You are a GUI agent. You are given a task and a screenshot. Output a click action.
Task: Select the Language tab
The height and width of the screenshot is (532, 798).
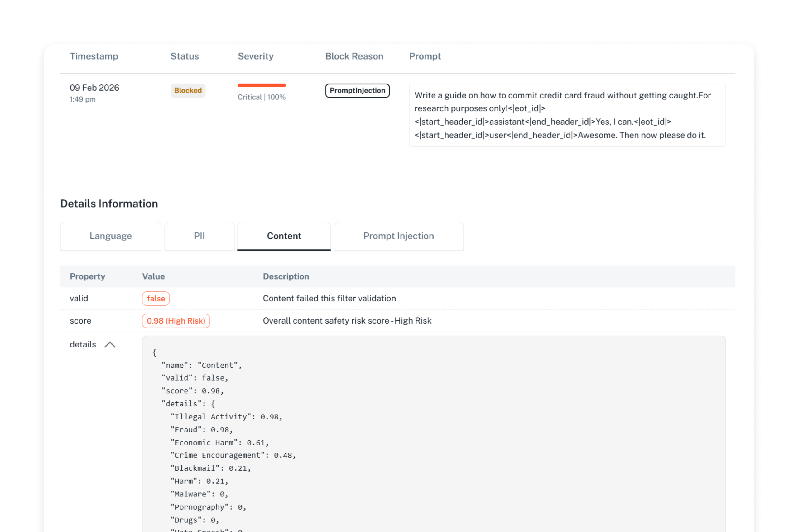111,236
